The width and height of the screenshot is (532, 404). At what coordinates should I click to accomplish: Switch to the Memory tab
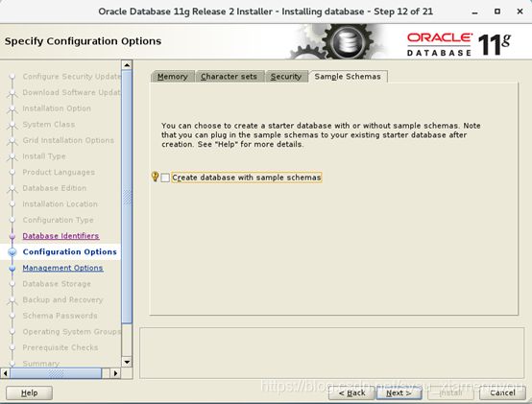(173, 77)
